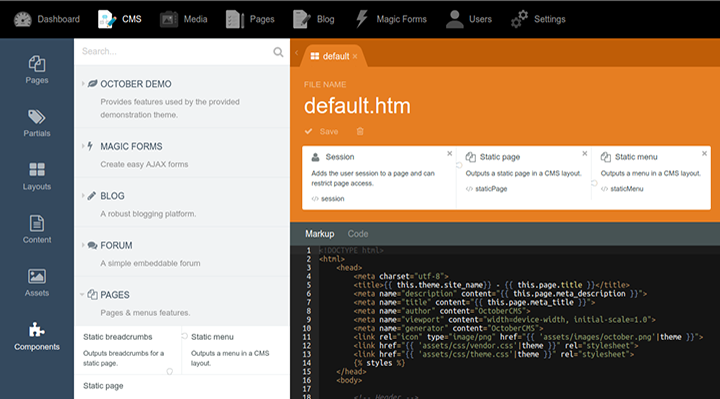
Task: Click the October Demo leaf icon
Action: click(92, 84)
